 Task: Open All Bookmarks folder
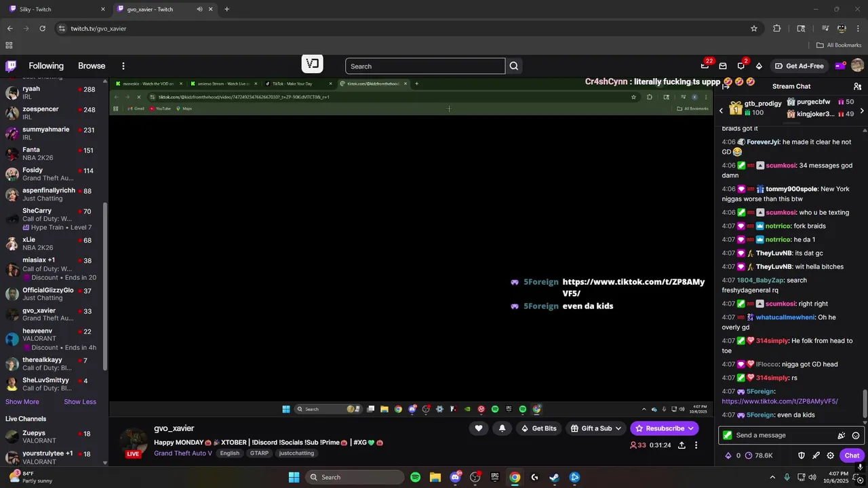(839, 45)
